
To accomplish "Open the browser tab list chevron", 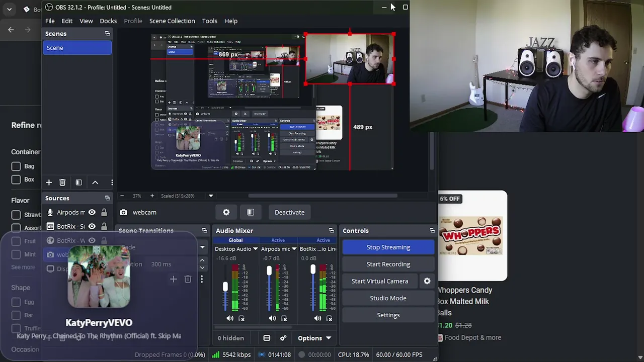I will 9,9.
